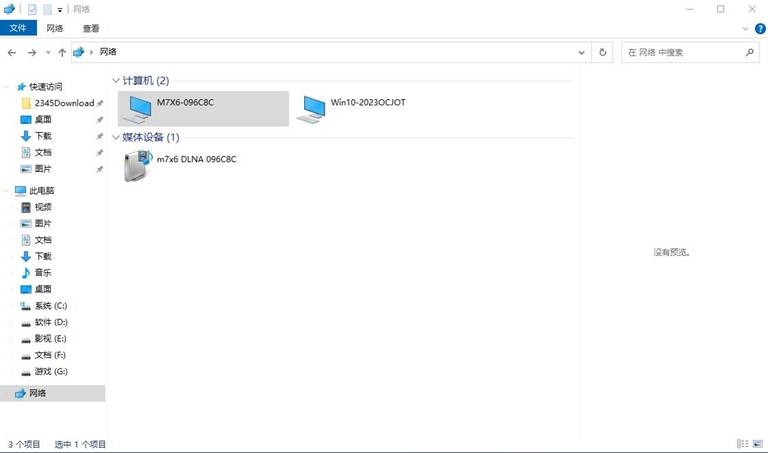
Task: Open pinned 文档 under quick access
Action: click(36, 152)
